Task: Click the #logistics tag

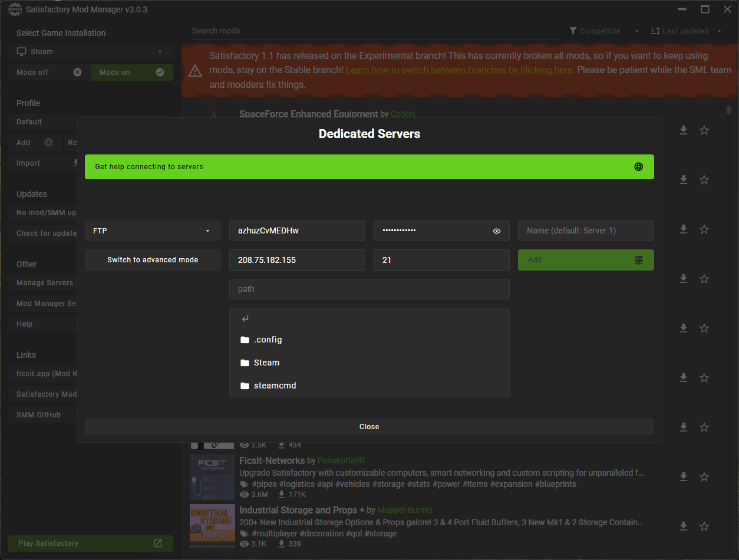Action: [x=297, y=484]
